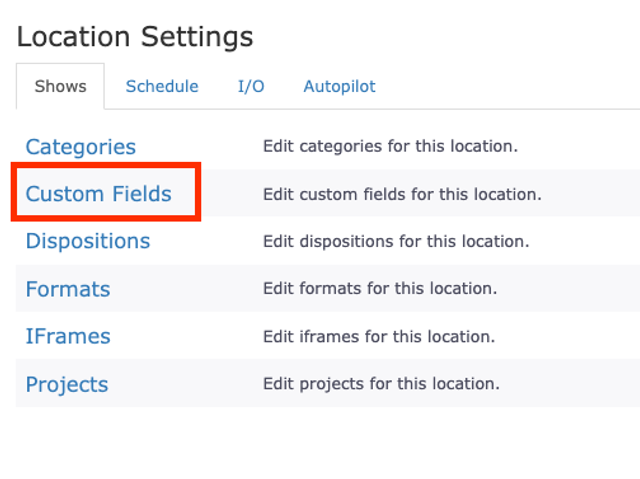Open the Dispositions link
This screenshot has width=640, height=479.
click(x=87, y=241)
